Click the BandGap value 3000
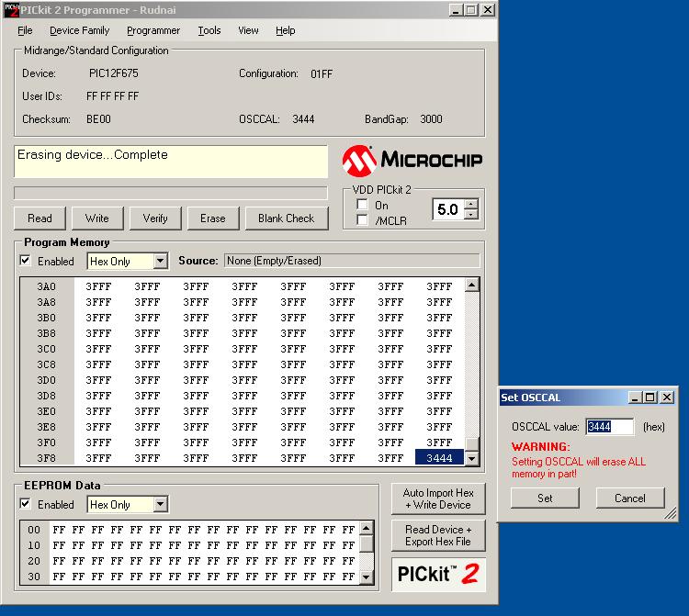 (431, 119)
